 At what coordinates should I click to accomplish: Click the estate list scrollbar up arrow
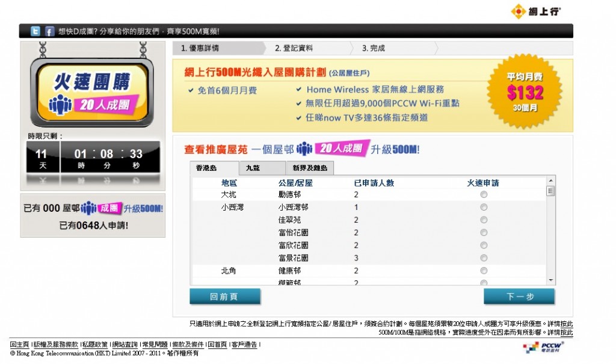point(551,180)
